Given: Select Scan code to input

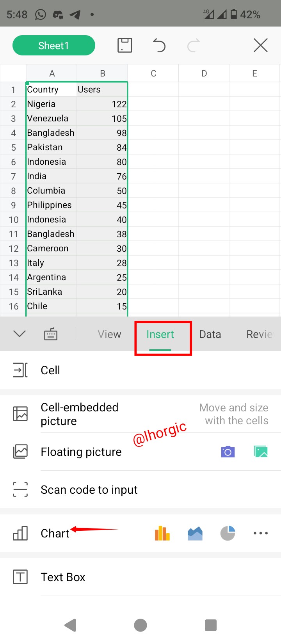Looking at the screenshot, I should click(89, 489).
